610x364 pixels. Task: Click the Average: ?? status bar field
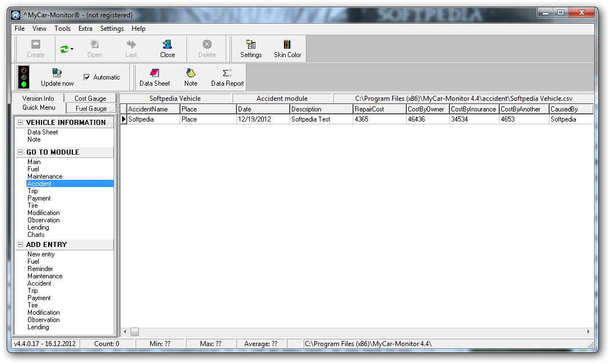260,344
